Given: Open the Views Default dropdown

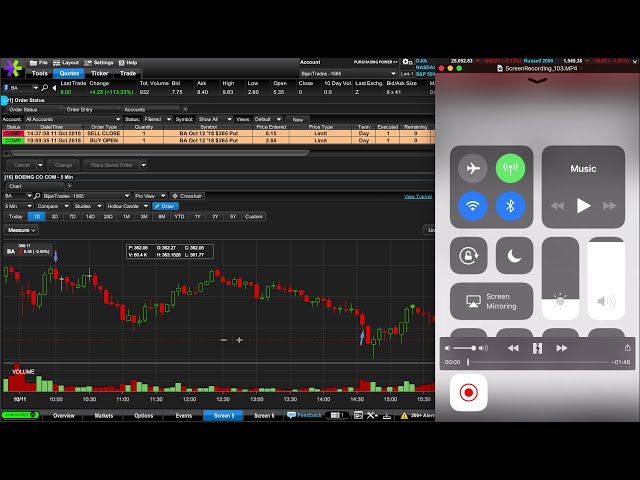Looking at the screenshot, I should coord(267,119).
